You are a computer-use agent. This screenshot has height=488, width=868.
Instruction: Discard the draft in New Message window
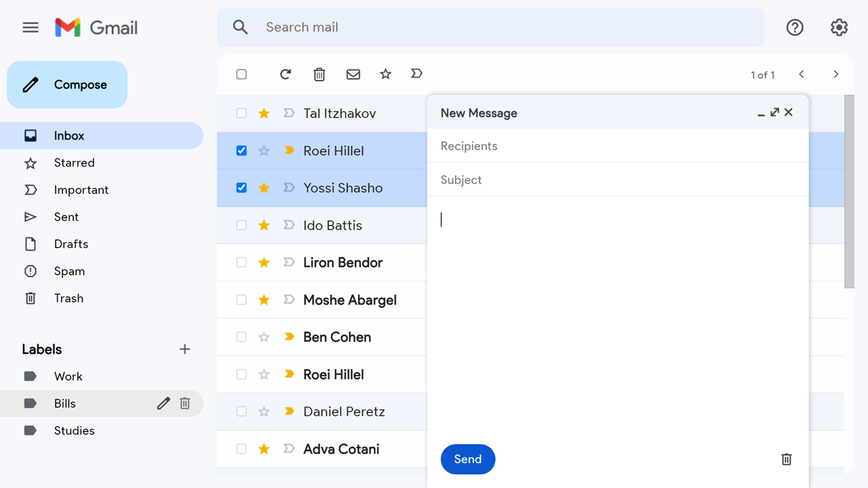(x=787, y=460)
